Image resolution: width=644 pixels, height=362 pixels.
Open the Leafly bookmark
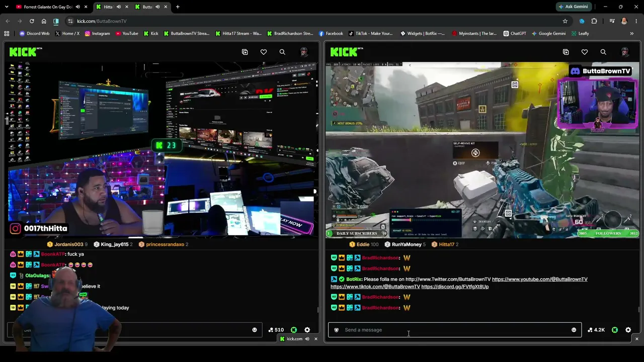(x=580, y=34)
